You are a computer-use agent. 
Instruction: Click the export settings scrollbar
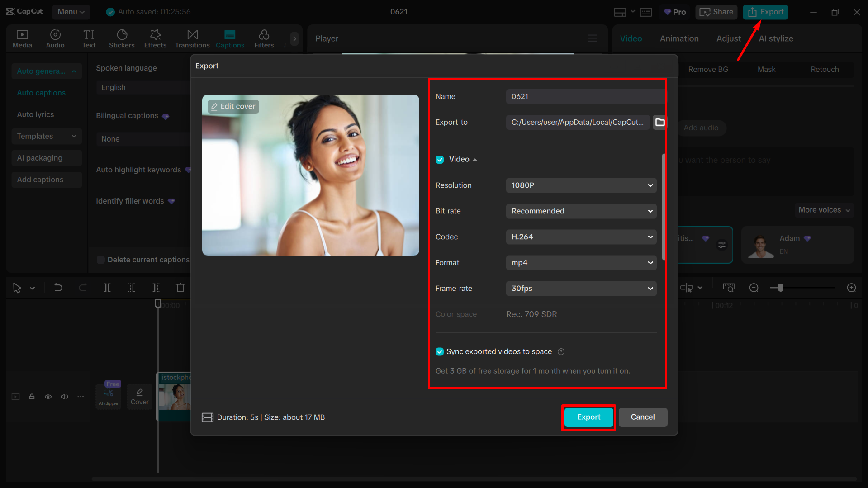click(664, 207)
